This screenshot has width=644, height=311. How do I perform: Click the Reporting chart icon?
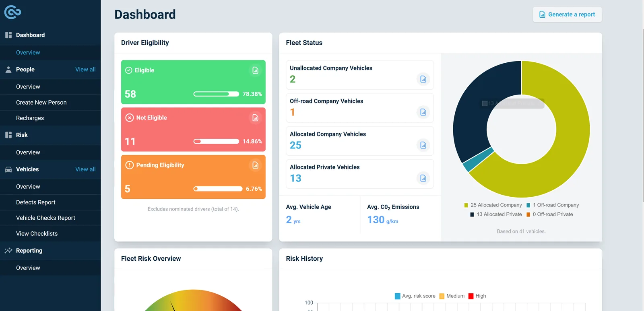click(x=8, y=251)
